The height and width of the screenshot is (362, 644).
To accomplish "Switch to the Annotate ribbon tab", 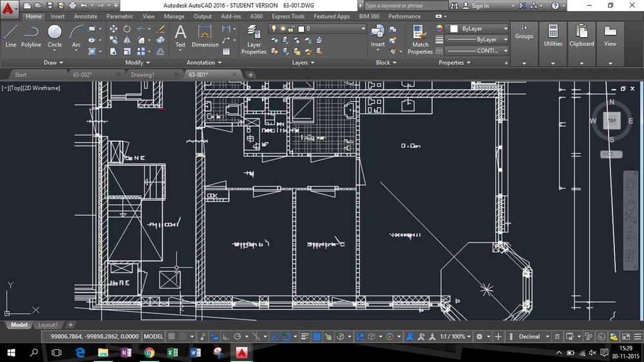I will pos(86,16).
